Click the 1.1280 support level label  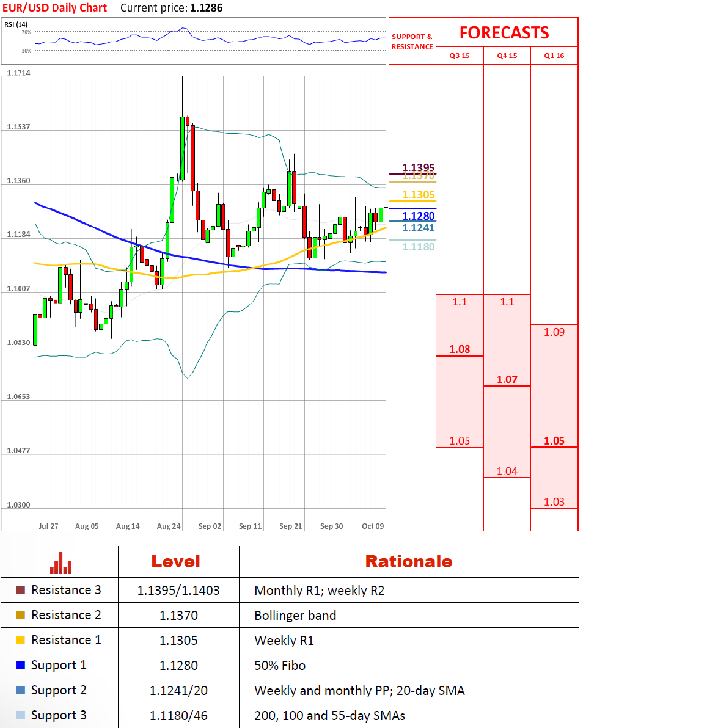pyautogui.click(x=418, y=216)
